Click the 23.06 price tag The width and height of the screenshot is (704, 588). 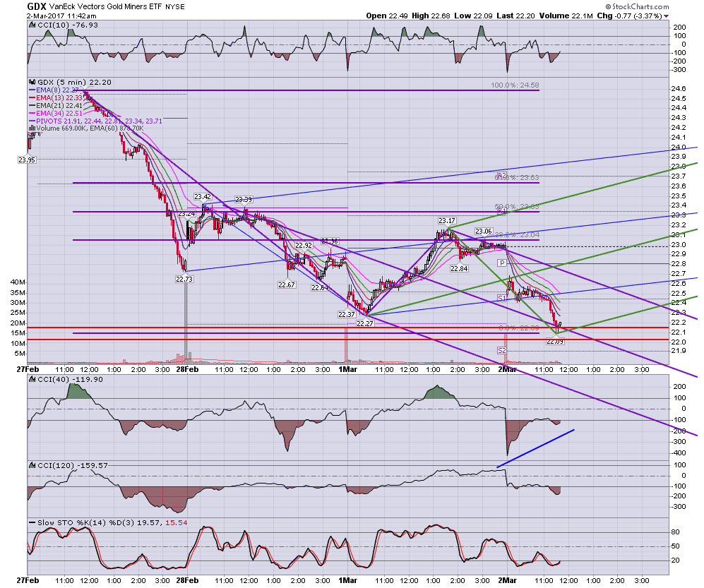(x=484, y=232)
